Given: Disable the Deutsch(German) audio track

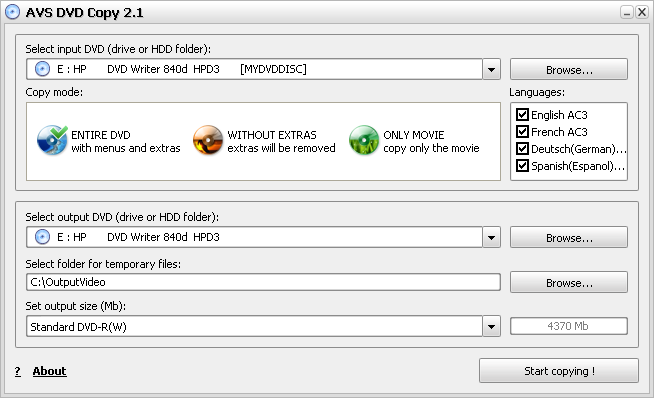Looking at the screenshot, I should pos(522,149).
